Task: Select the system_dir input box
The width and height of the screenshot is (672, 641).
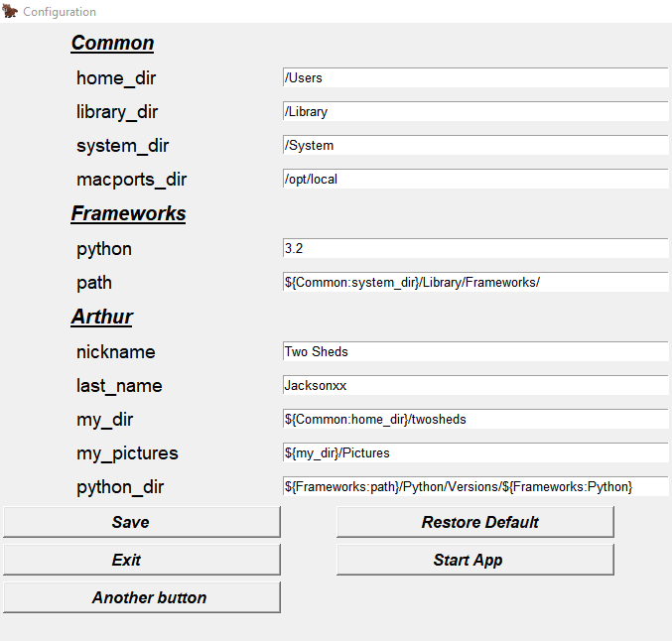Action: (474, 145)
